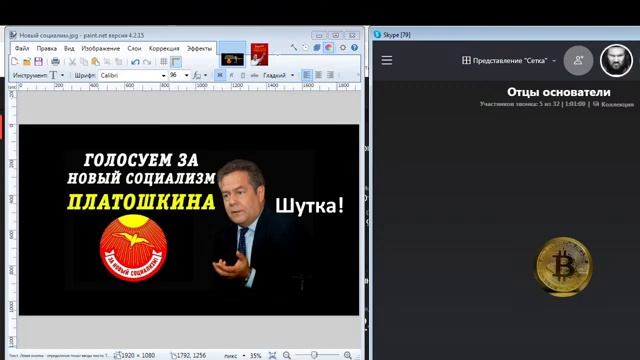Open the Правка menu

point(47,48)
